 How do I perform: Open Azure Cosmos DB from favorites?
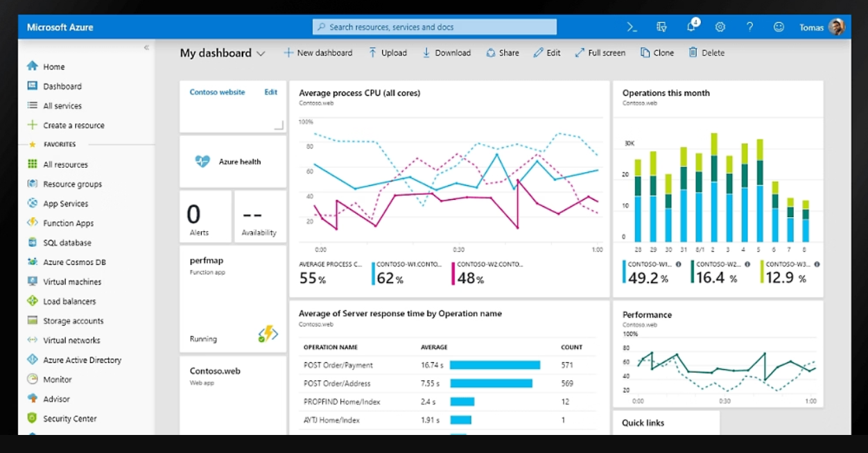coord(74,262)
